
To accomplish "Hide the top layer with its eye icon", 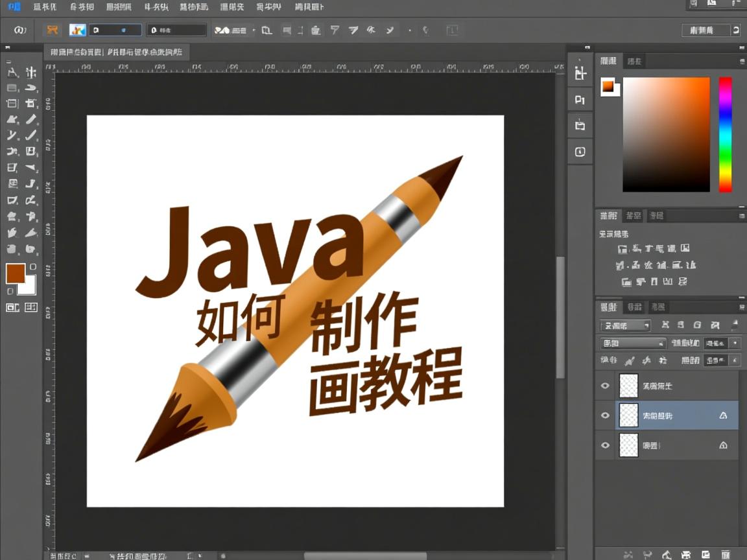I will (x=604, y=385).
